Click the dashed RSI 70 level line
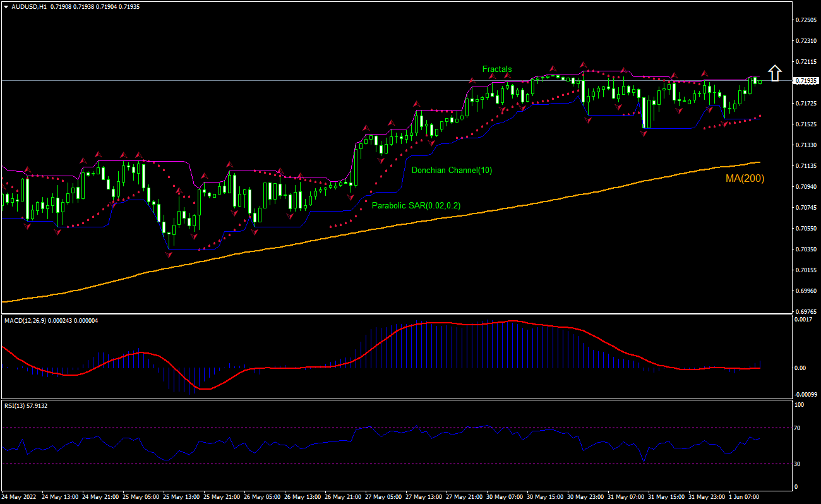821x504 pixels. [x=253, y=427]
